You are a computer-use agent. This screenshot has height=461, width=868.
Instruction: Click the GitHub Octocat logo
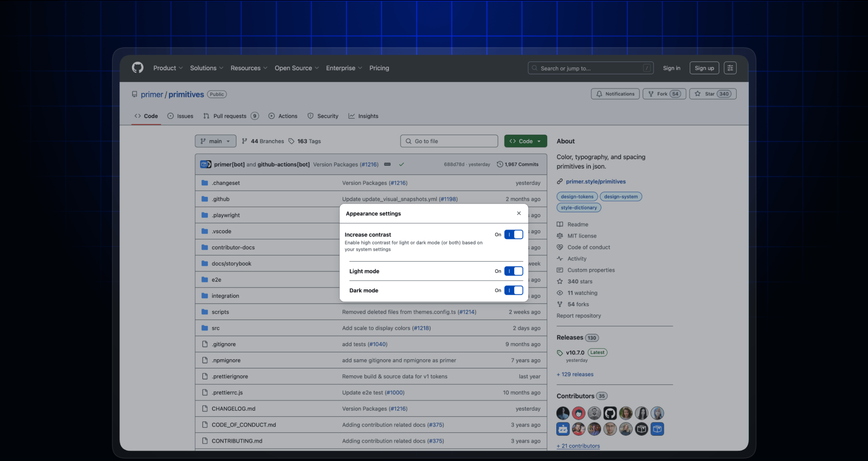point(138,68)
